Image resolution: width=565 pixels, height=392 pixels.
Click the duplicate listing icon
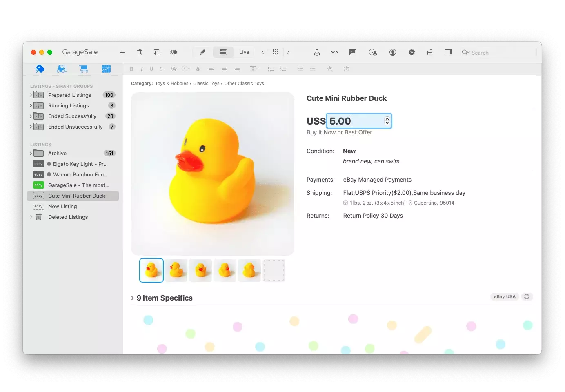(x=157, y=52)
